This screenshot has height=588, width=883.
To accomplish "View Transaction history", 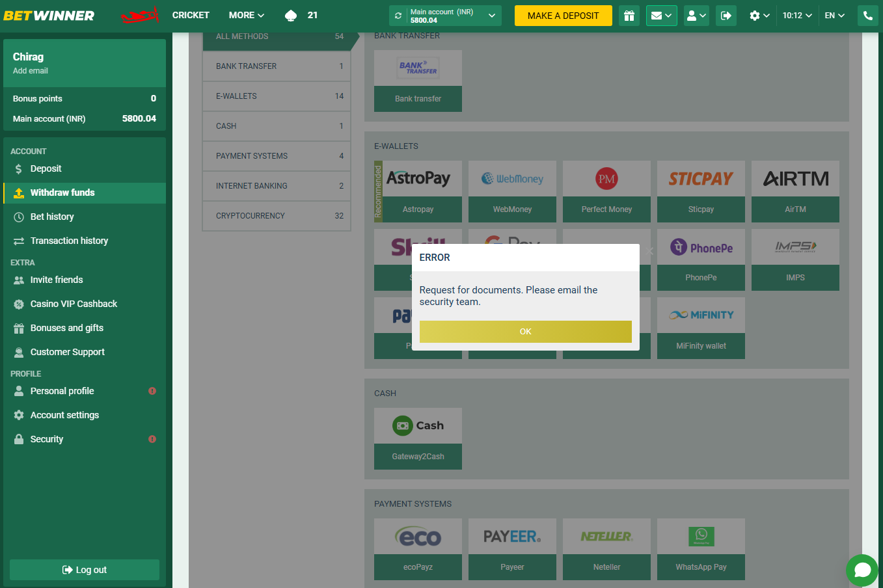I will [x=85, y=241].
